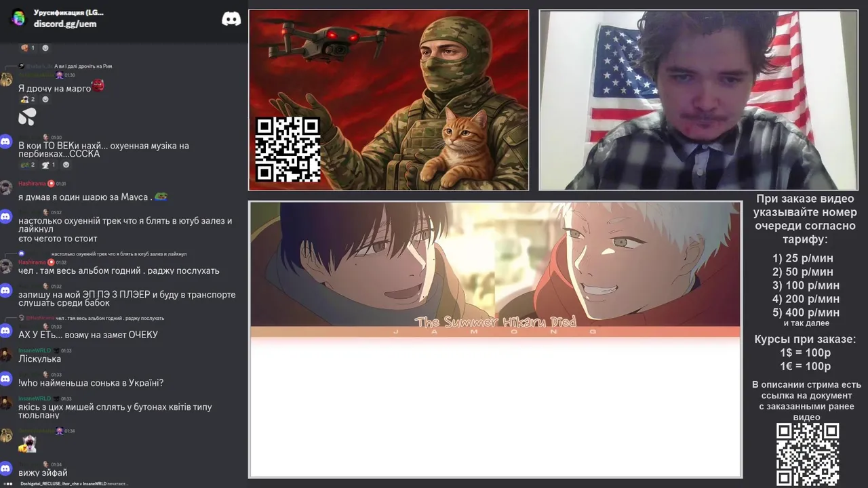Click the message 'вижу эйфай'
The height and width of the screenshot is (488, 868).
[43, 472]
